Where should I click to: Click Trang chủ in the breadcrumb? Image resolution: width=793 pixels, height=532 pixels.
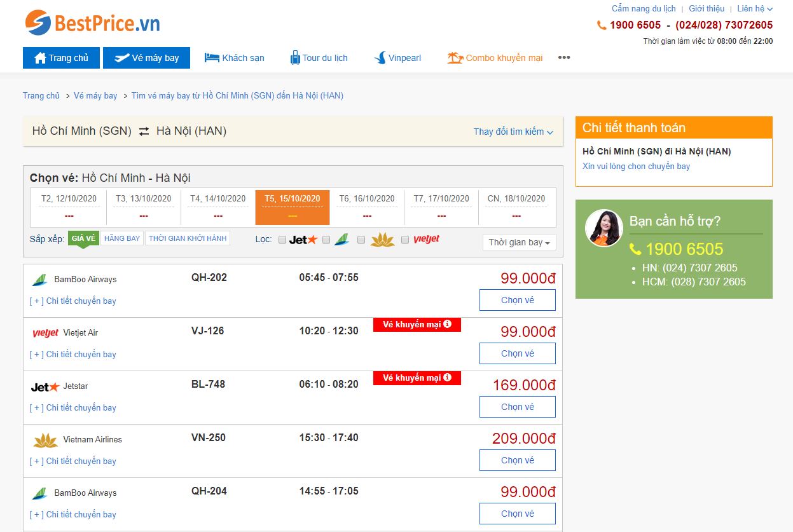click(x=41, y=95)
